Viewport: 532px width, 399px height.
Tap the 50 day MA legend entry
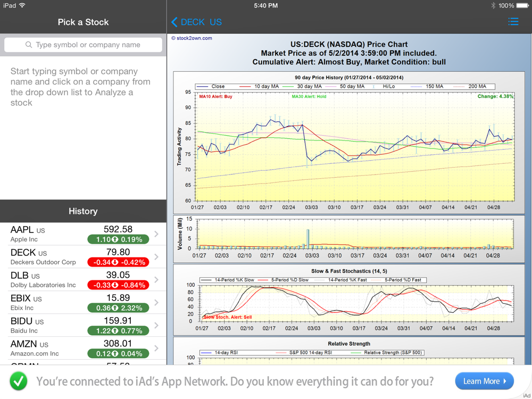345,87
